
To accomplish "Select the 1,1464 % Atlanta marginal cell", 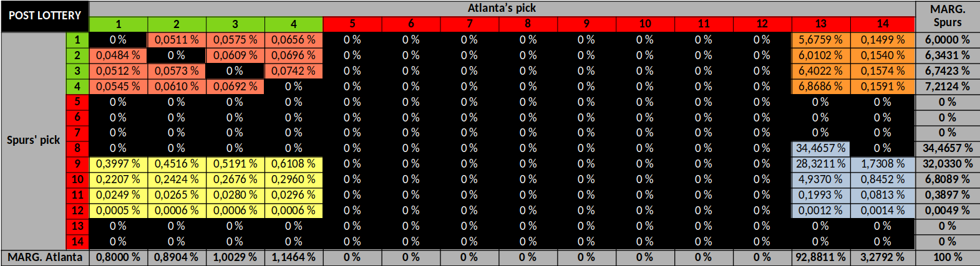I will (x=293, y=257).
